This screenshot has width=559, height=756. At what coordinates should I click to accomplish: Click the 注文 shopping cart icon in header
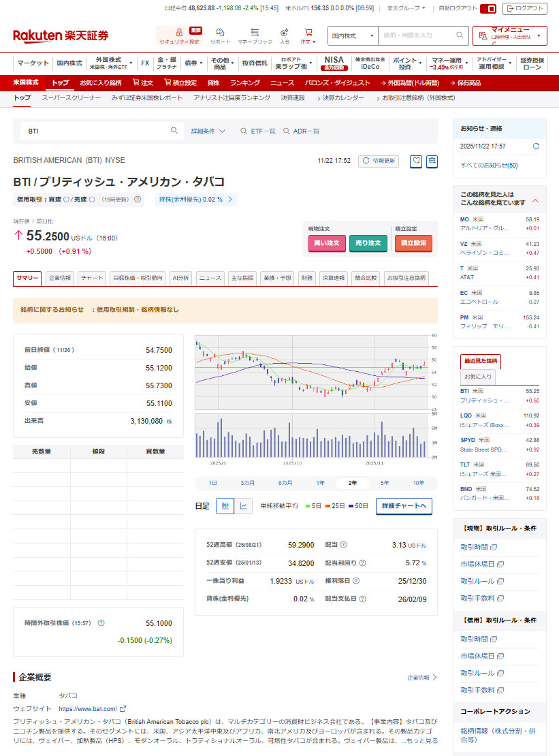pos(308,32)
